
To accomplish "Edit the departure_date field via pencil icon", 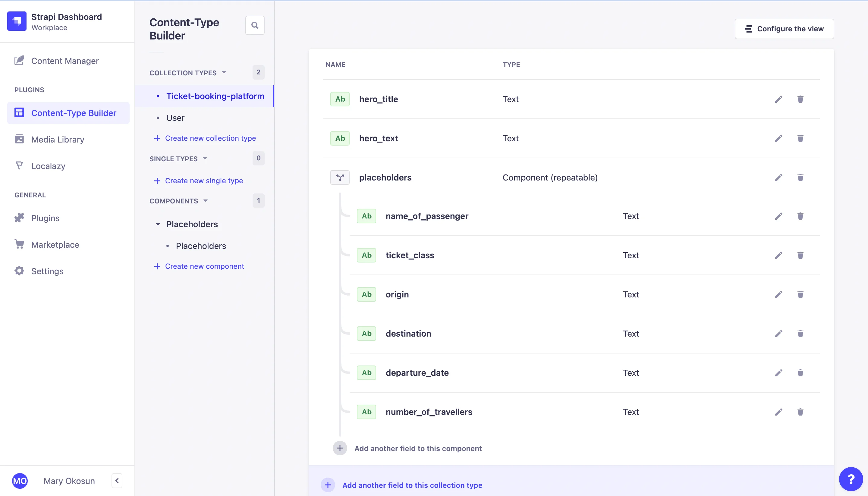I will [x=778, y=373].
